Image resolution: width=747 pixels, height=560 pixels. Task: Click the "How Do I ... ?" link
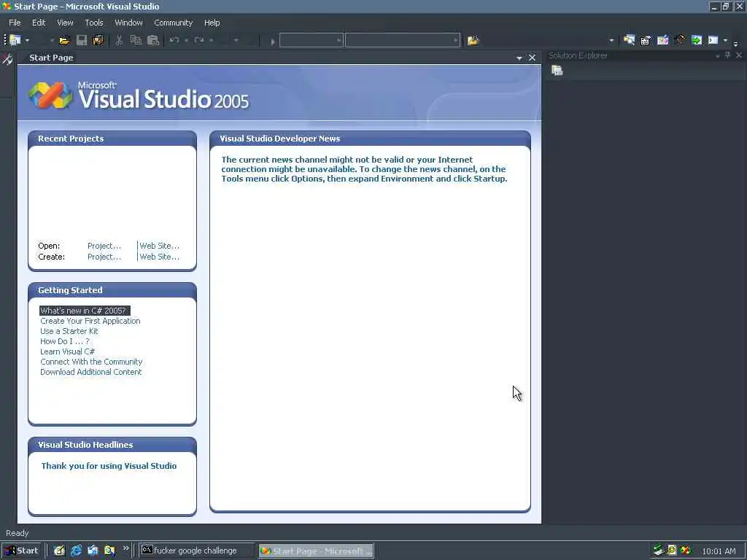65,341
